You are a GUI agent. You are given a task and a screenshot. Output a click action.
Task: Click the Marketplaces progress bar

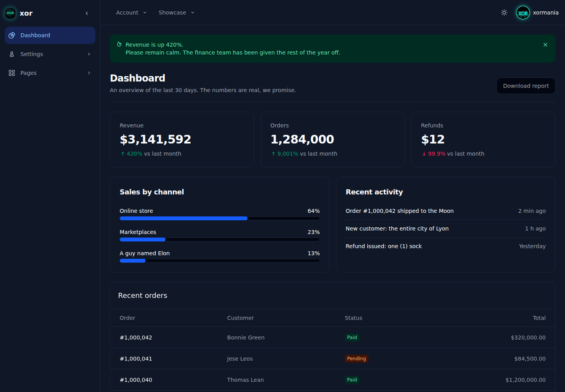tap(219, 240)
